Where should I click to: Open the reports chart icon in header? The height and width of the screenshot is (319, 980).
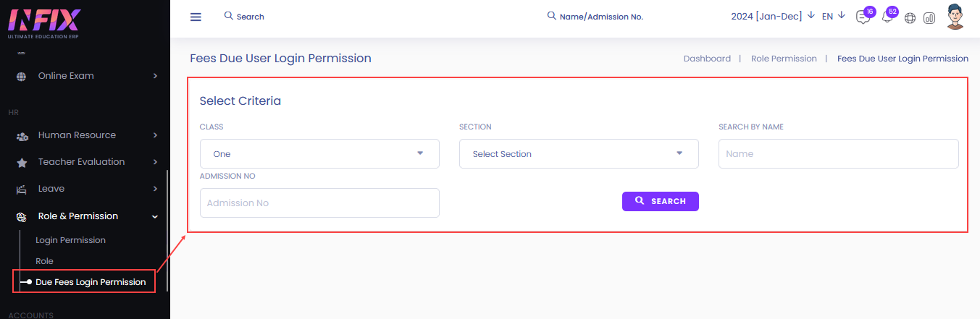(929, 18)
